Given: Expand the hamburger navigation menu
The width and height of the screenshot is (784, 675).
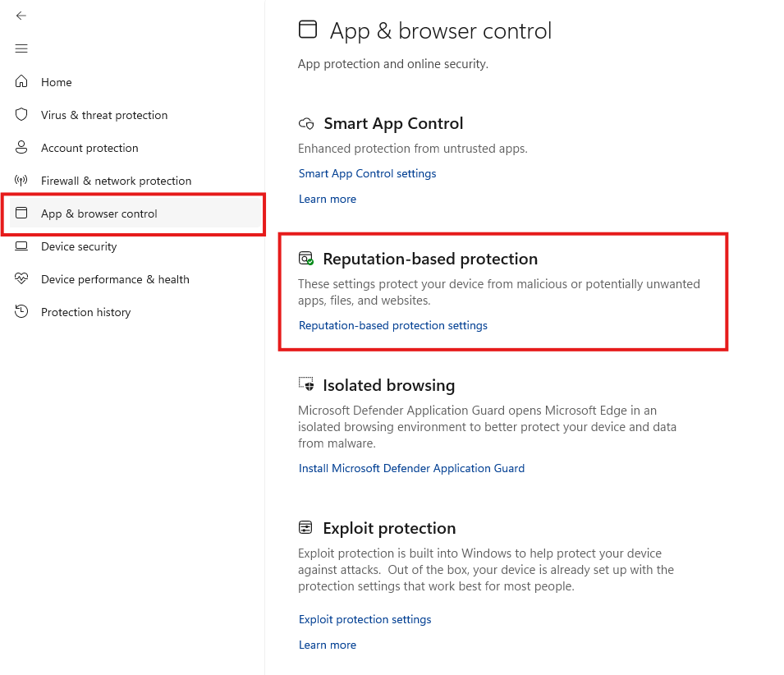Looking at the screenshot, I should [x=21, y=49].
